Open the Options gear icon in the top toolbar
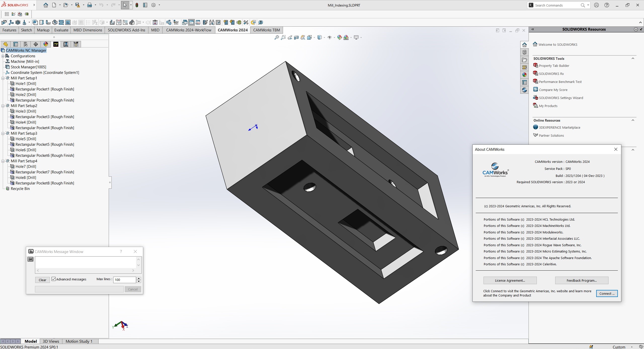The height and width of the screenshot is (349, 644). (x=153, y=5)
